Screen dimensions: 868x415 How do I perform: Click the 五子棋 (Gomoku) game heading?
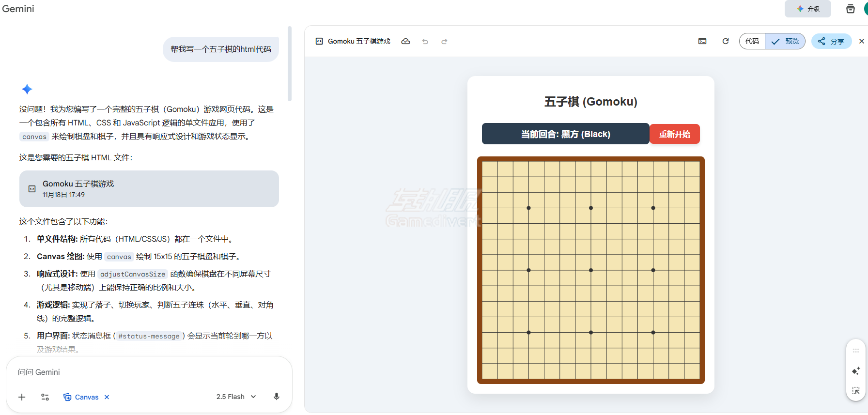coord(591,102)
